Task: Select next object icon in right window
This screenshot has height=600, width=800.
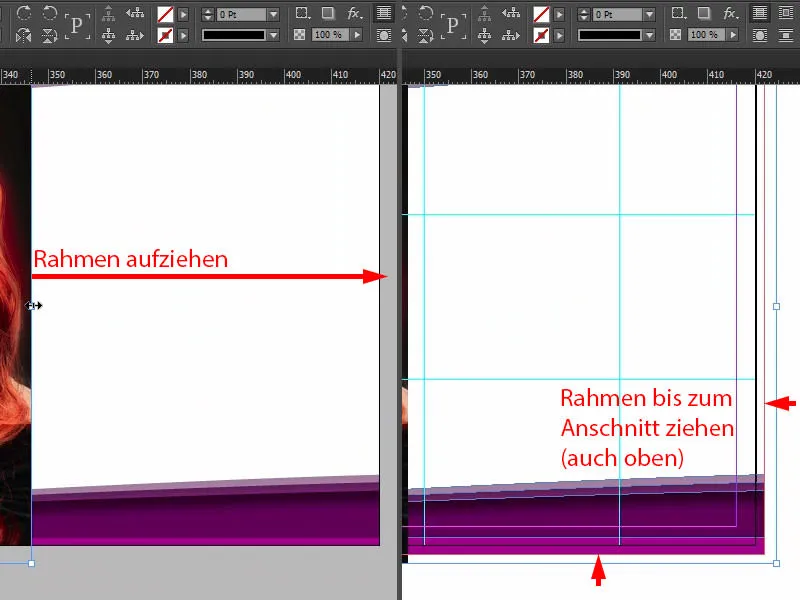Action: tap(511, 35)
